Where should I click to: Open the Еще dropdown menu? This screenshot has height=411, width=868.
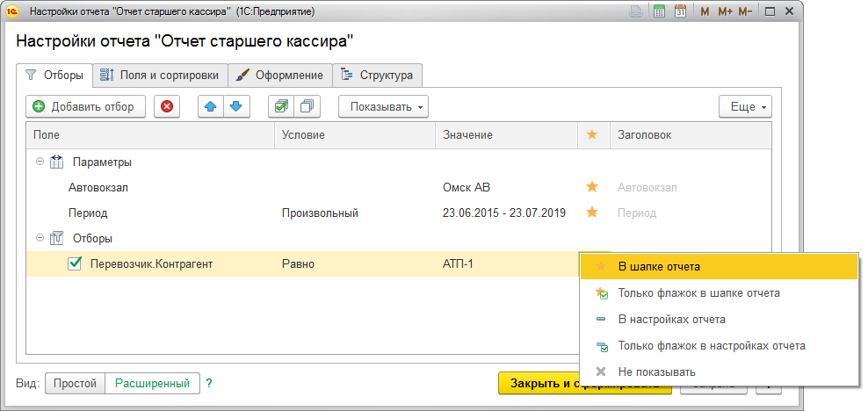[745, 106]
